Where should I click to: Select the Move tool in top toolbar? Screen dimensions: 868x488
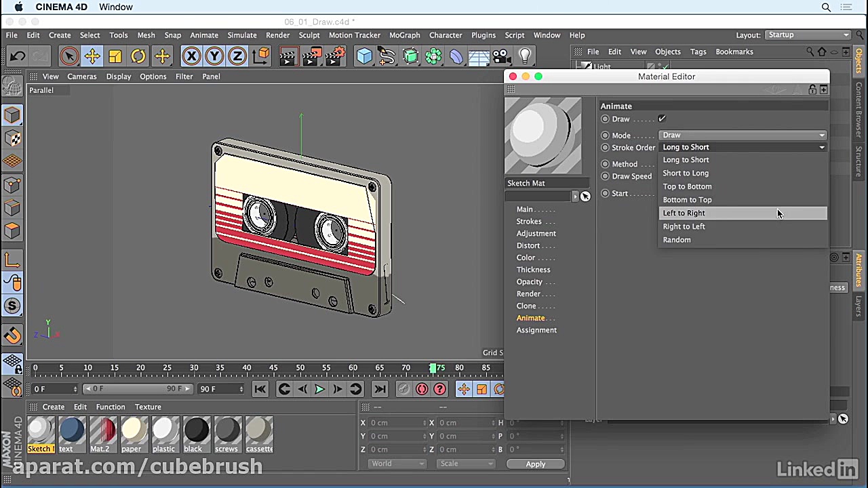[x=92, y=56]
